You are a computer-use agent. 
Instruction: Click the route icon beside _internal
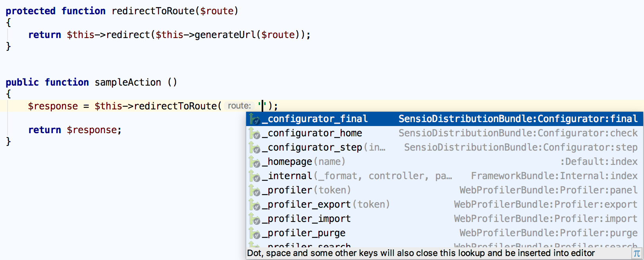click(x=256, y=176)
